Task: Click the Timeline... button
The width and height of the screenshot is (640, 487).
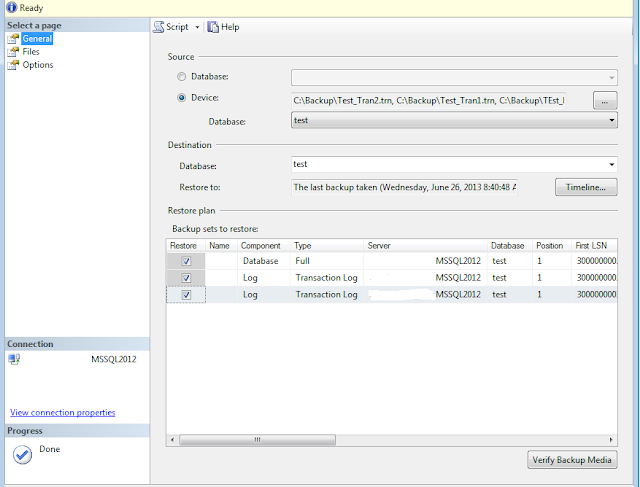Action: point(586,187)
